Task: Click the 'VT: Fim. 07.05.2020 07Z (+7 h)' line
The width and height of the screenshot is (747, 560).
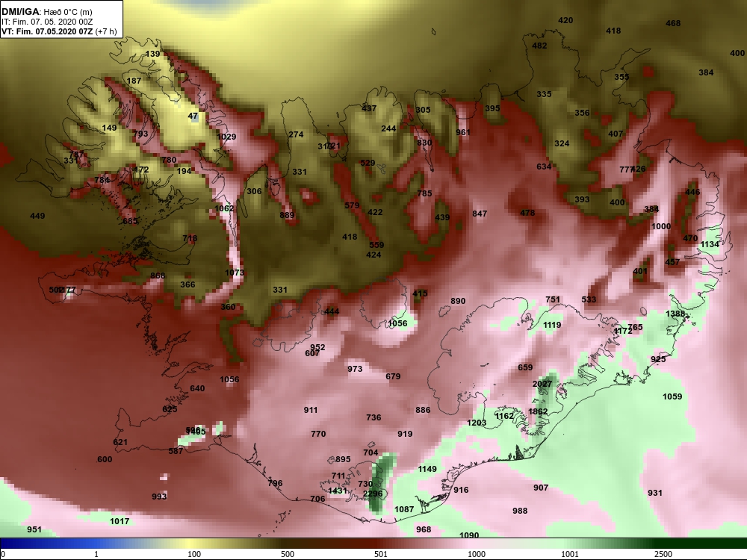Action: (59, 31)
